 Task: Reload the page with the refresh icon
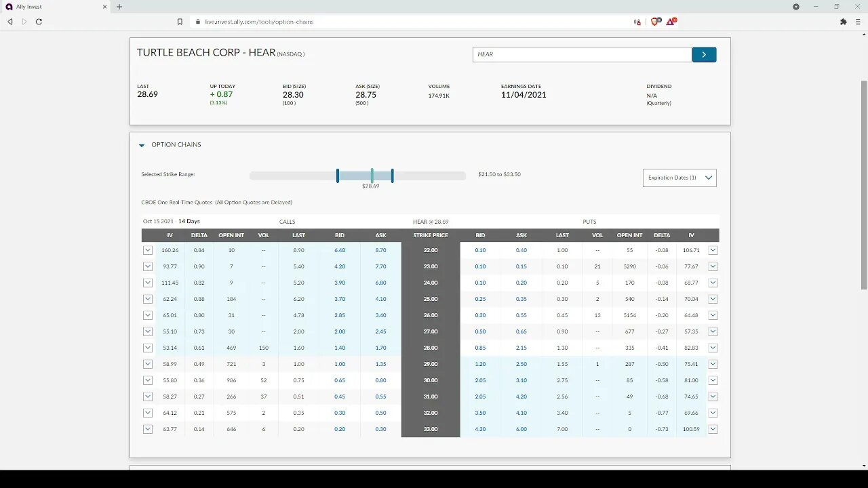[39, 22]
